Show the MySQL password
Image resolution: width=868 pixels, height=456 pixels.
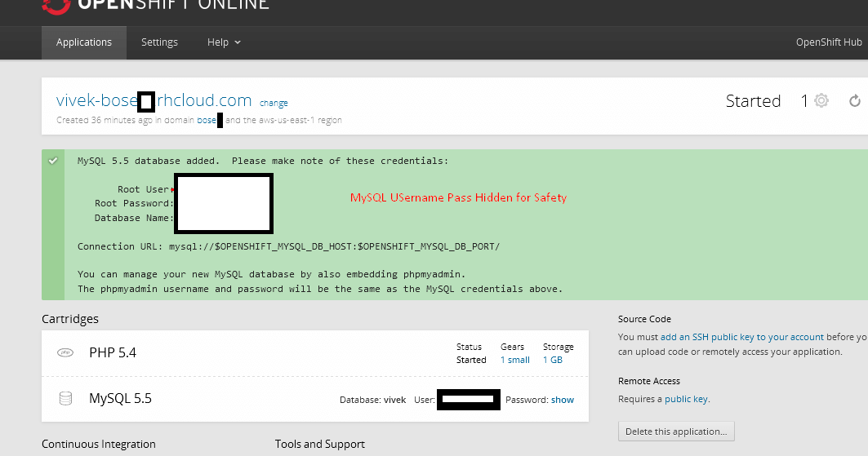coord(563,400)
